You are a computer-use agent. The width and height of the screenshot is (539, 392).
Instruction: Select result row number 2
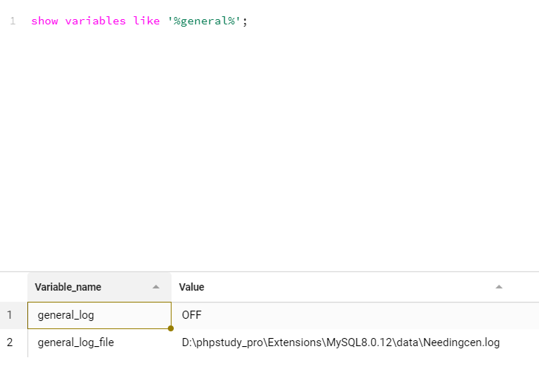10,342
